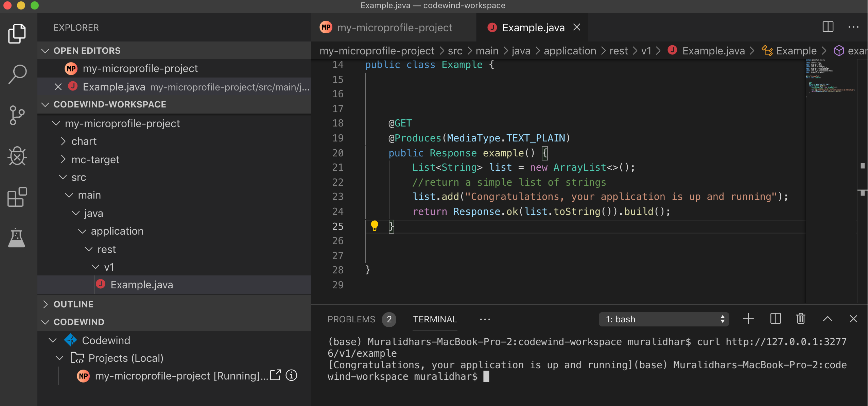Viewport: 868px width, 406px height.
Task: Switch to the PROBLEMS panel tab
Action: tap(351, 319)
